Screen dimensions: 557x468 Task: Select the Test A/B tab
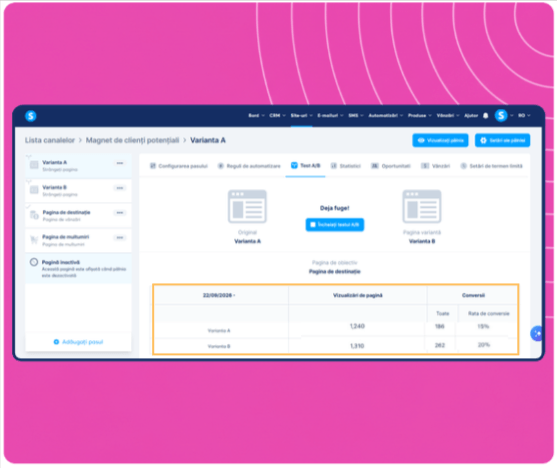305,166
